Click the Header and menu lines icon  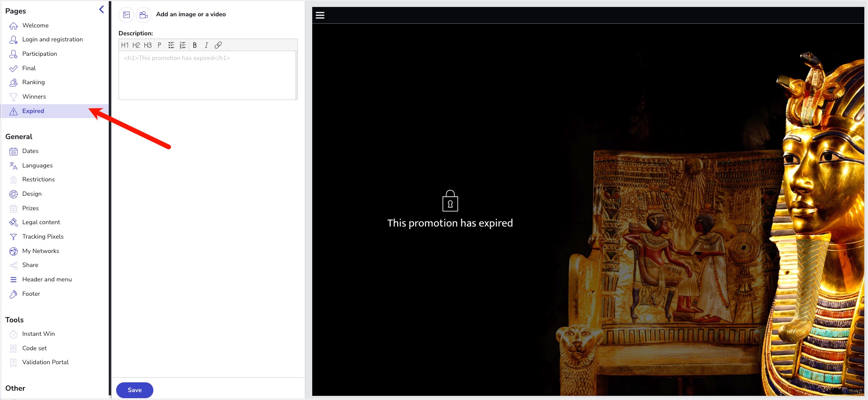click(x=13, y=280)
